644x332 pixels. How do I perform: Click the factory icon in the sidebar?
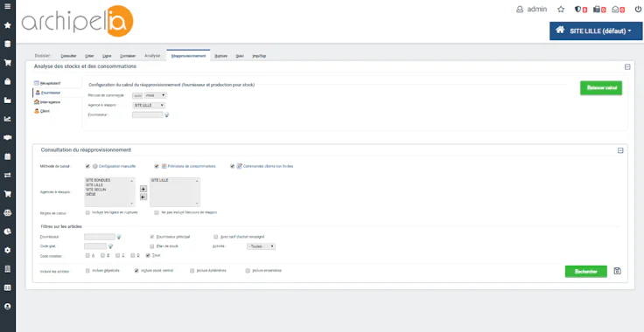point(7,100)
